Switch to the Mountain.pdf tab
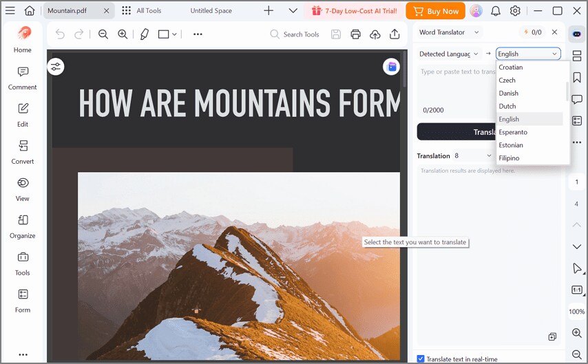 (67, 11)
